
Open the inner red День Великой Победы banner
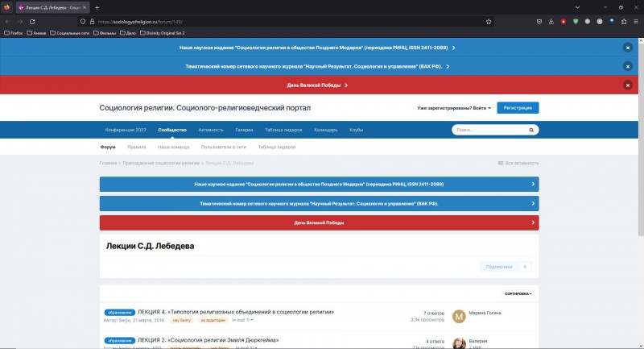[x=319, y=222]
